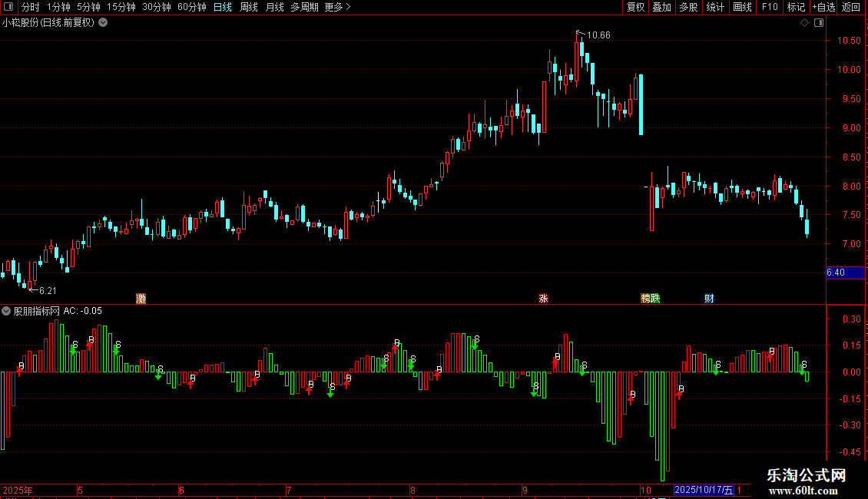The height and width of the screenshot is (499, 868).
Task: Open the 多股 multi-stock view
Action: pyautogui.click(x=689, y=7)
